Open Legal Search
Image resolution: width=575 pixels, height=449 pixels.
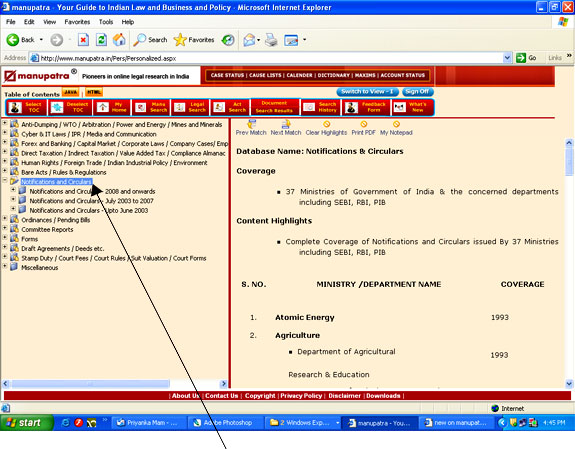[190, 107]
